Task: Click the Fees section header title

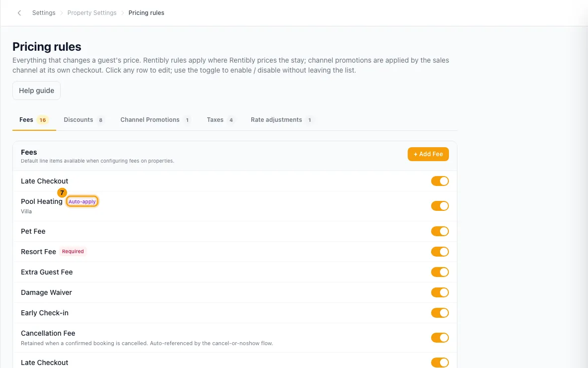Action: point(29,152)
